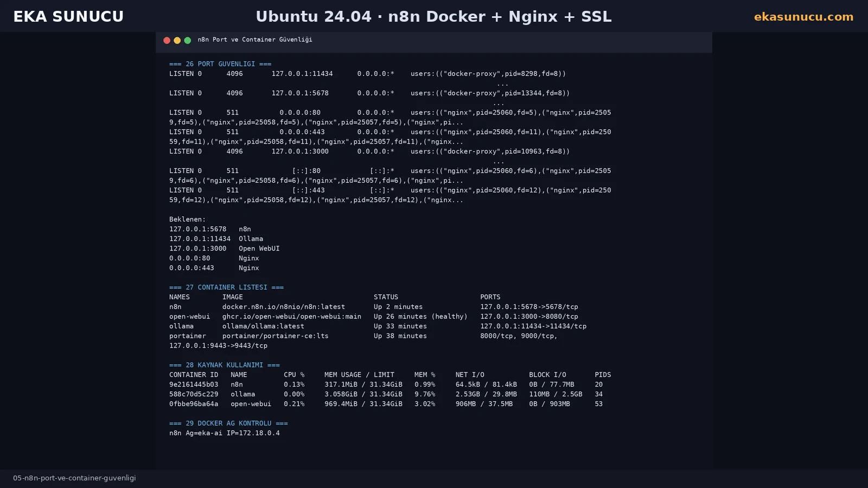Select the port mapping "127.0.0.1:3000->8080/tcp"
868x488 pixels.
[529, 317]
